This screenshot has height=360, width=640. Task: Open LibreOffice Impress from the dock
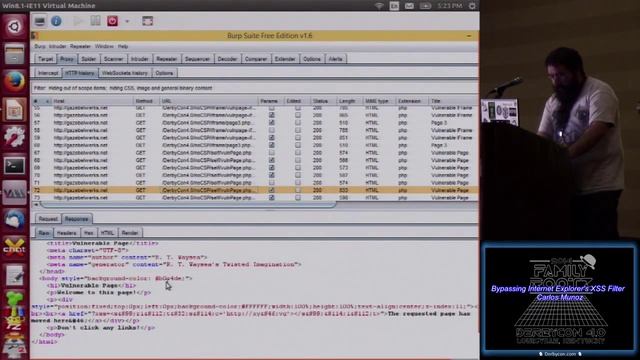[14, 109]
